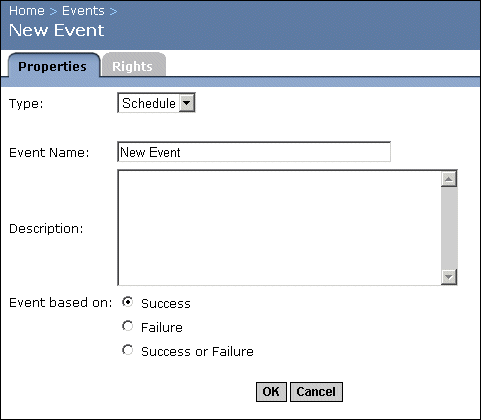Confirm with the OK button
481x420 pixels.
tap(271, 392)
